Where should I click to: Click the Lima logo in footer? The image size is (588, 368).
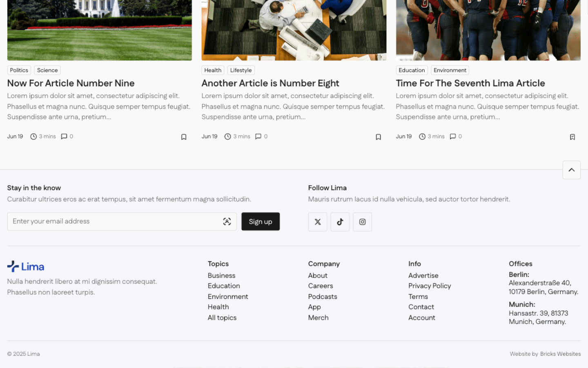pyautogui.click(x=26, y=267)
